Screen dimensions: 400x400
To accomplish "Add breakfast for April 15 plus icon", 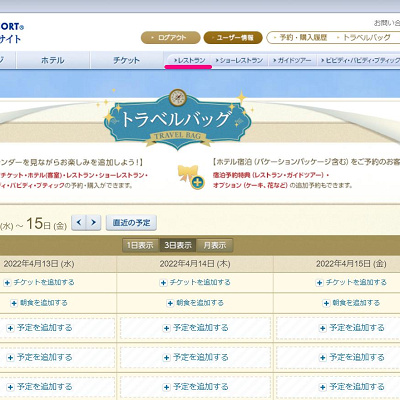I will click(326, 303).
